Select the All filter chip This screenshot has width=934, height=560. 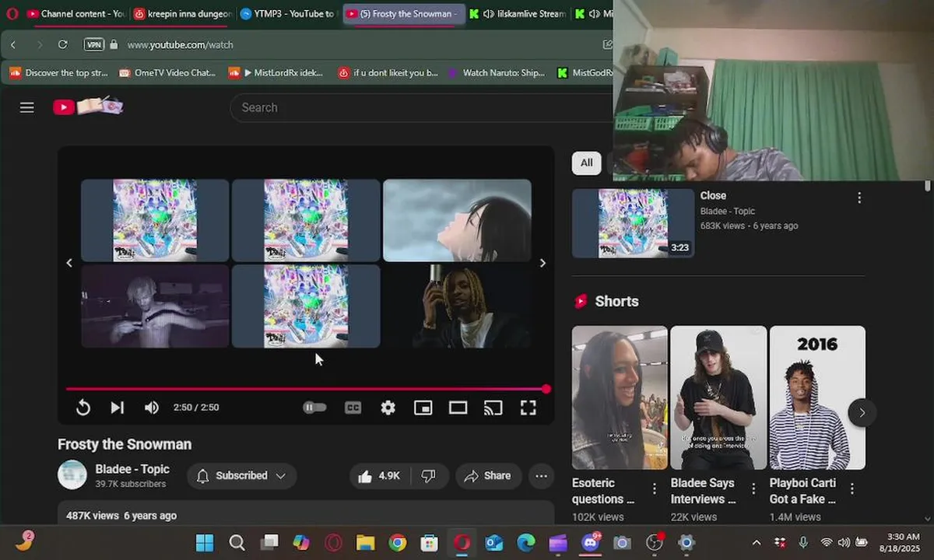point(586,163)
